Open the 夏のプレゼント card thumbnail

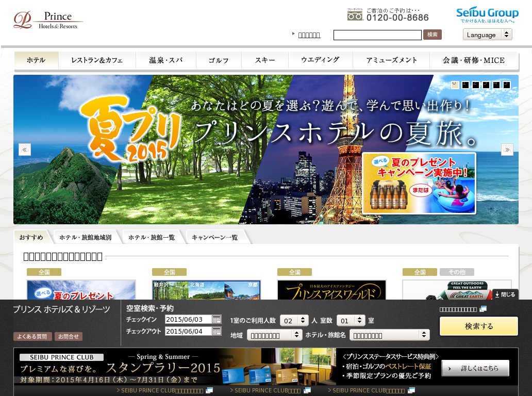click(81, 290)
